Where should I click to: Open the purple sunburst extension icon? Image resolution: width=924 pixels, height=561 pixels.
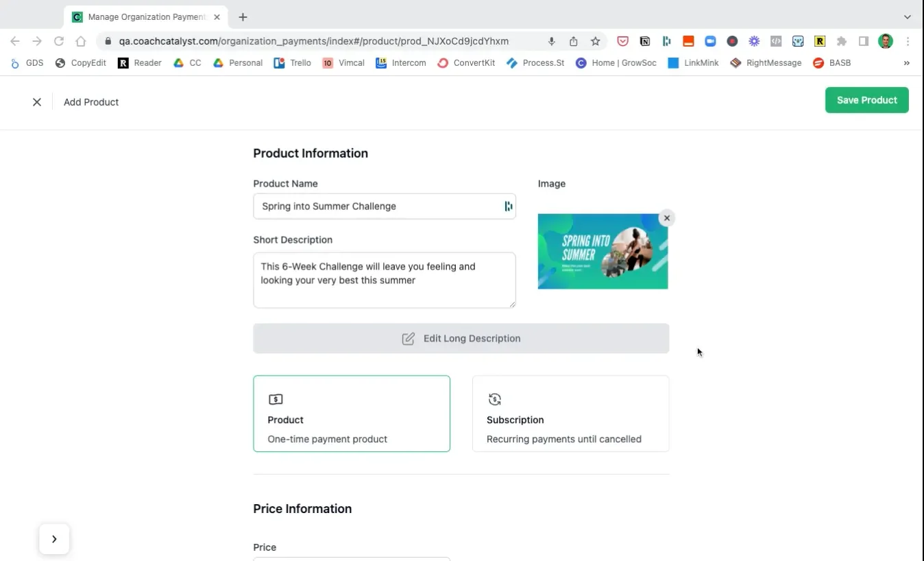pyautogui.click(x=754, y=41)
